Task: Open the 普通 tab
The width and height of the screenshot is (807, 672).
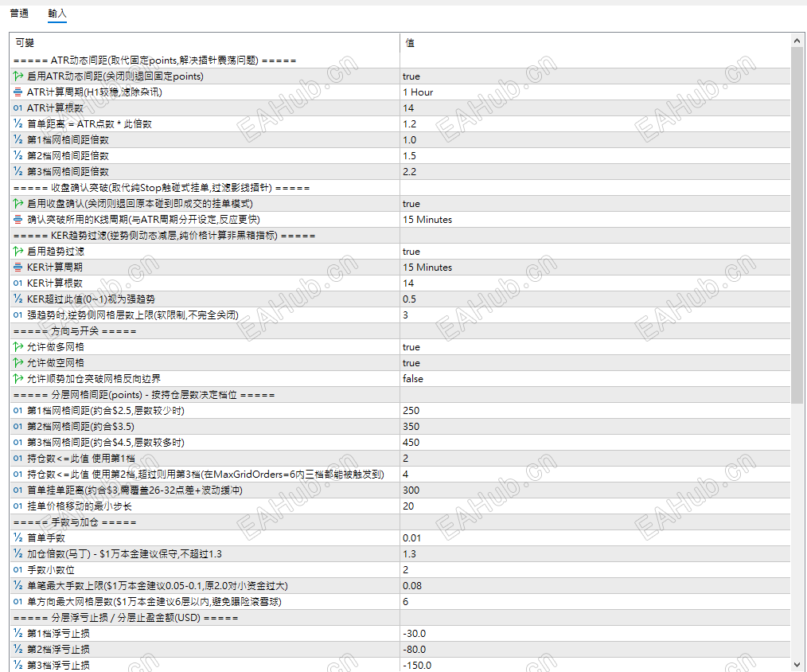Action: point(19,14)
